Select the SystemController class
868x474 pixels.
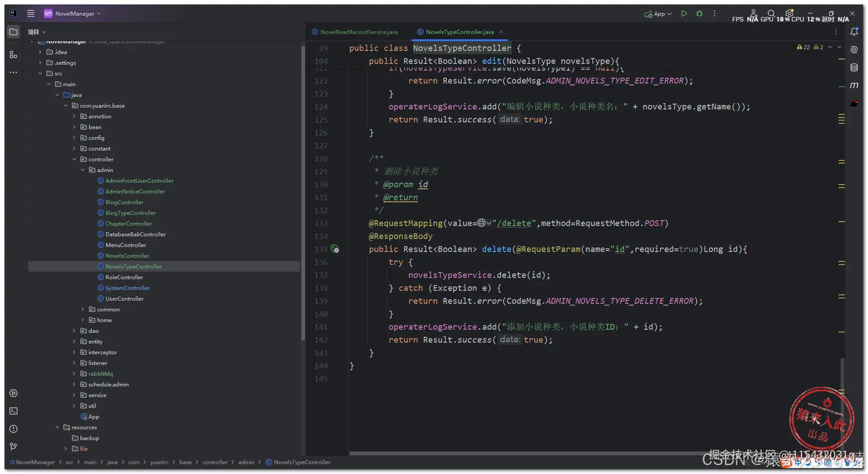(x=127, y=288)
